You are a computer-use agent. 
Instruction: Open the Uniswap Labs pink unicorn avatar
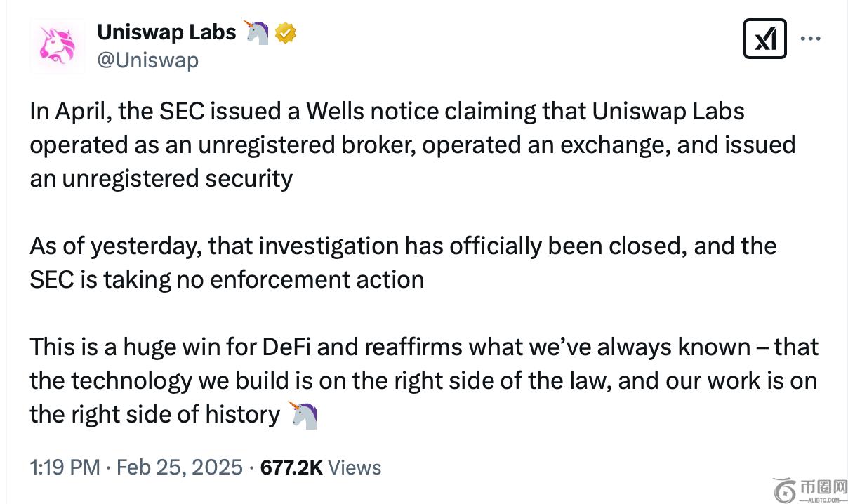click(x=57, y=46)
